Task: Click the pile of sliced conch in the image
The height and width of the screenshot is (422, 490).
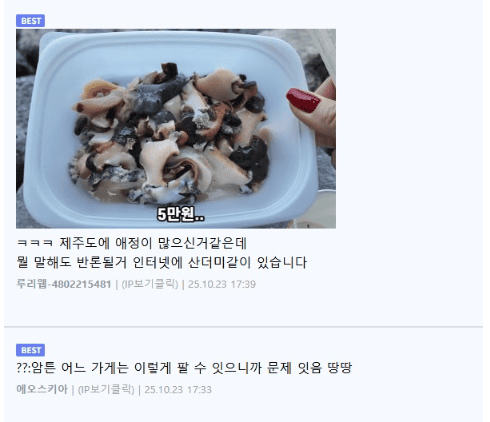Action: (170, 133)
